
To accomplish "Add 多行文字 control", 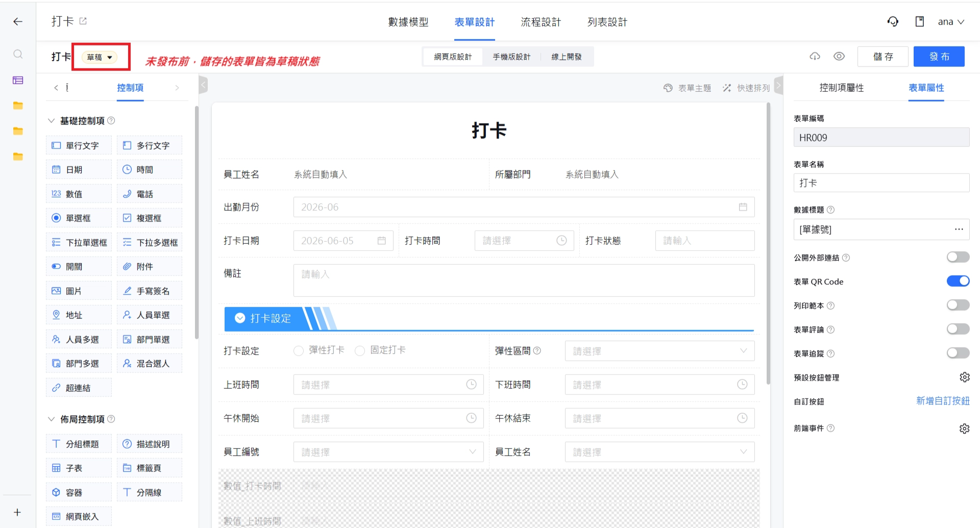I will click(x=150, y=145).
